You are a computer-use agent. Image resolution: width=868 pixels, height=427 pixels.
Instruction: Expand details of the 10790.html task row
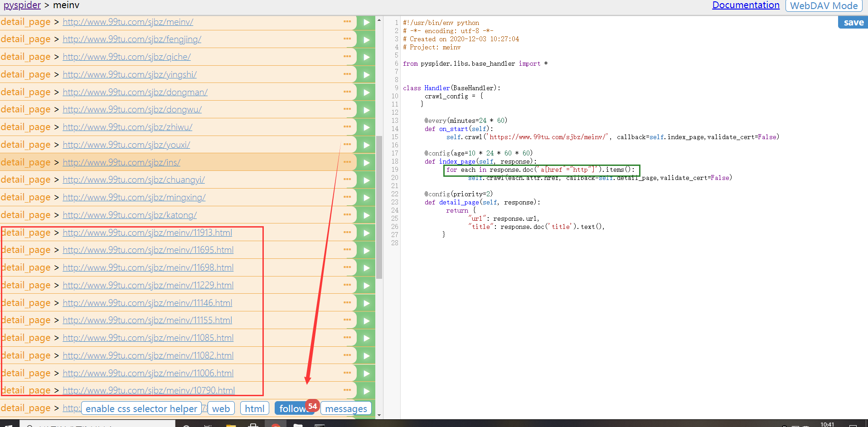tap(347, 390)
